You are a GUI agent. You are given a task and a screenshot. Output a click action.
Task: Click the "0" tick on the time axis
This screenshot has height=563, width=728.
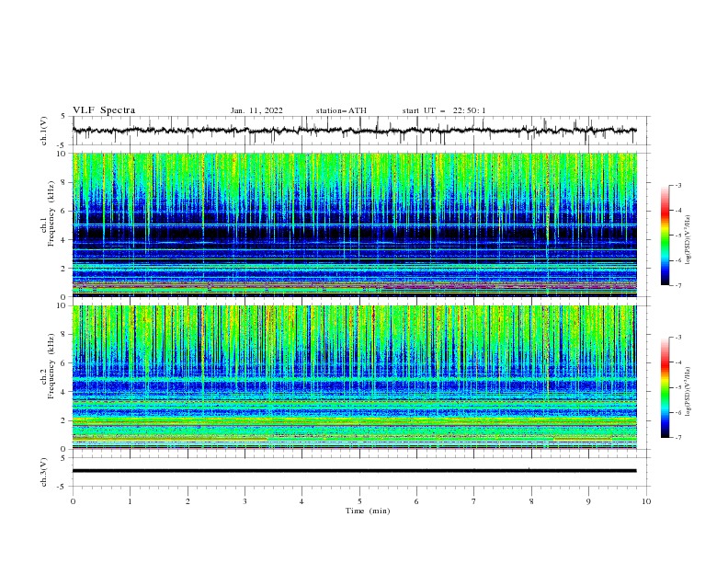[73, 501]
